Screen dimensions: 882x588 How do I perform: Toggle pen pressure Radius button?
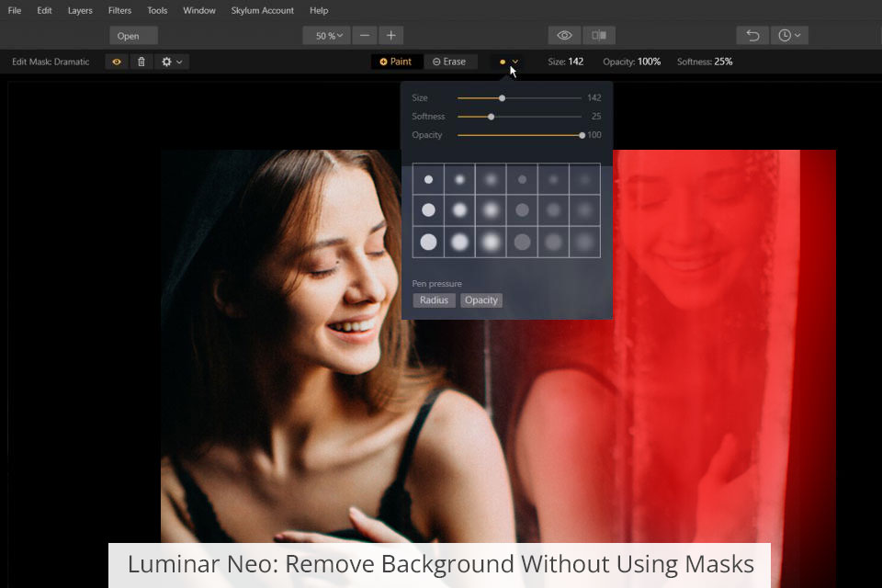coord(434,300)
